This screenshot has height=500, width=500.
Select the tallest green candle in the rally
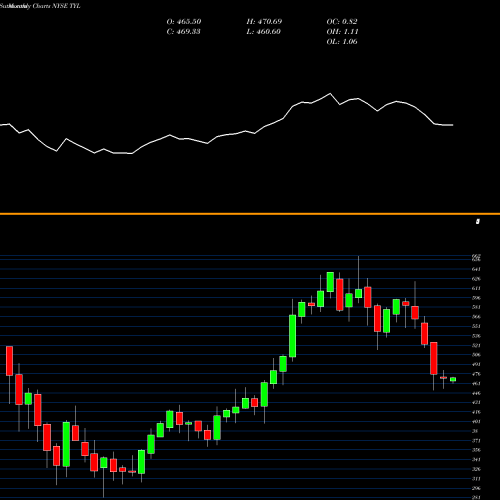292,336
